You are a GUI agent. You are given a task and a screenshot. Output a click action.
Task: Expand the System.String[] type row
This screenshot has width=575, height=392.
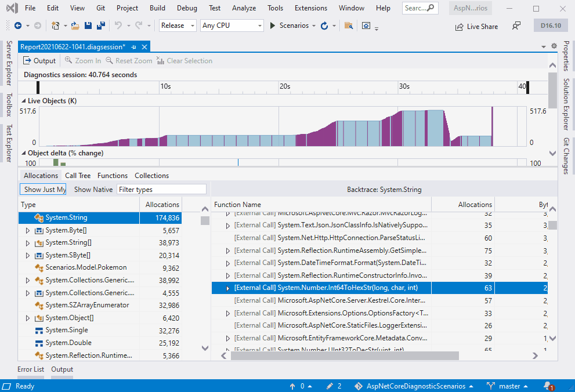(27, 243)
